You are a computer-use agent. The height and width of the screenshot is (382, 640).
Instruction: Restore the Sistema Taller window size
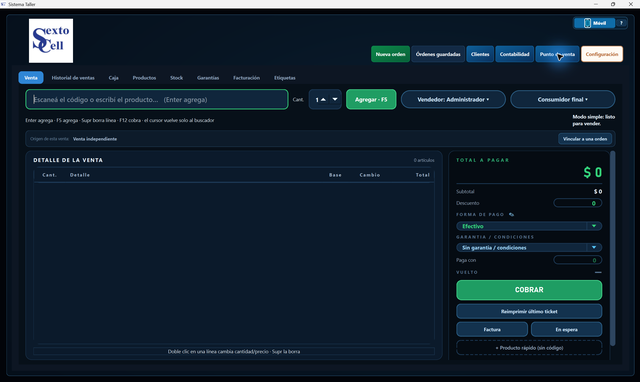(613, 4)
